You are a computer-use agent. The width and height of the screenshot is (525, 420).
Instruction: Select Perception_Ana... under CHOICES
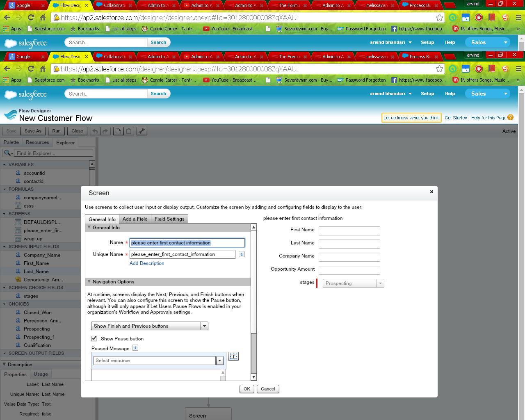tap(43, 321)
